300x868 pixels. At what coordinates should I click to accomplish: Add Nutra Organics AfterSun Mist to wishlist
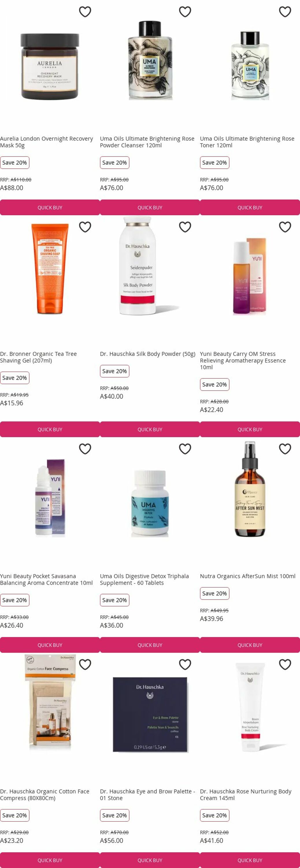tap(285, 449)
